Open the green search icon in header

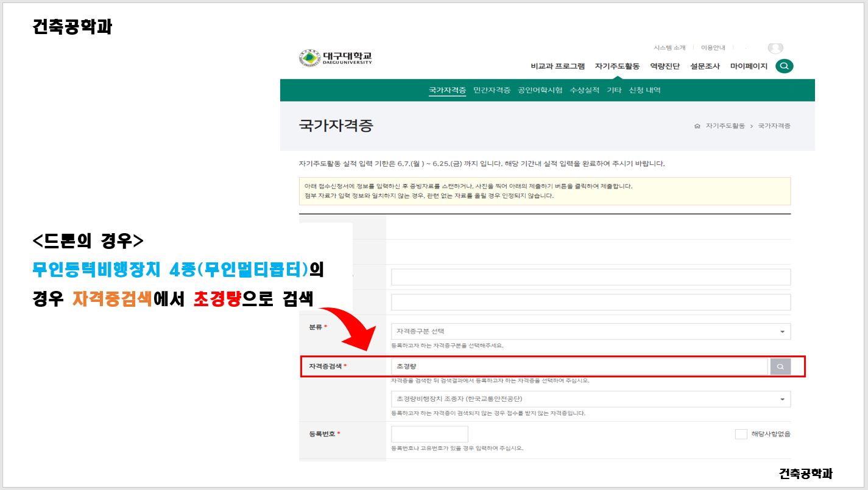[x=785, y=66]
